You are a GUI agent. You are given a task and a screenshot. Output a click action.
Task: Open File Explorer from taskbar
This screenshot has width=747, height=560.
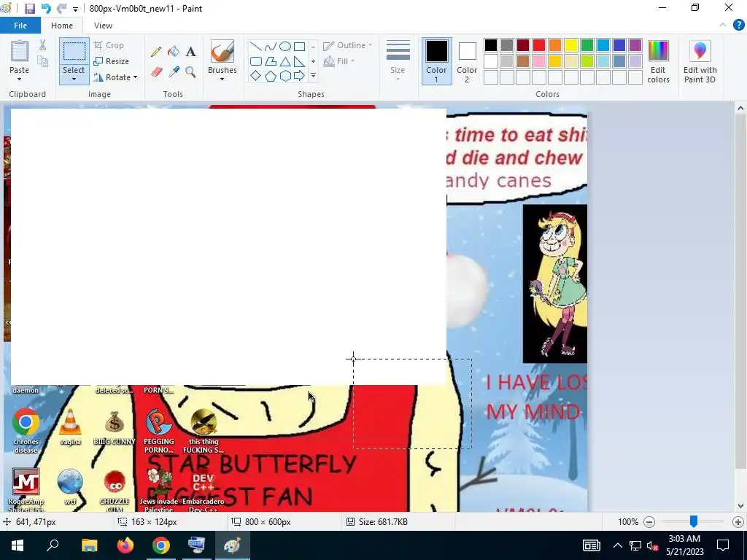(89, 545)
